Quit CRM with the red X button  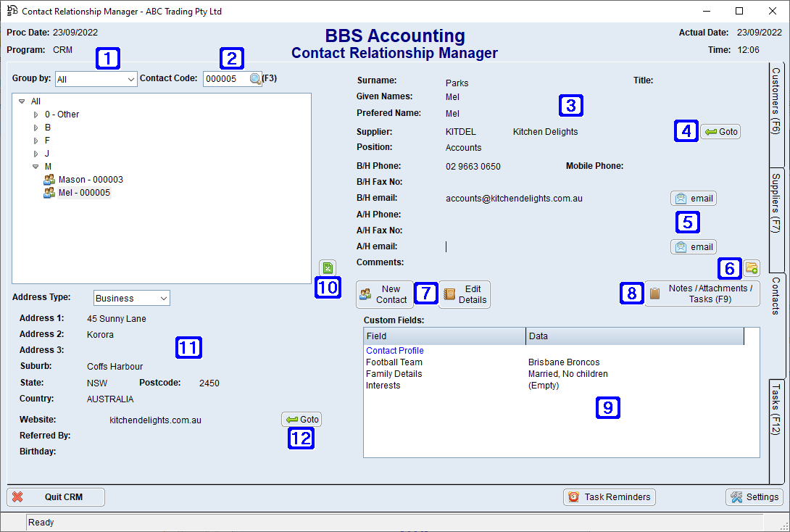coord(55,497)
